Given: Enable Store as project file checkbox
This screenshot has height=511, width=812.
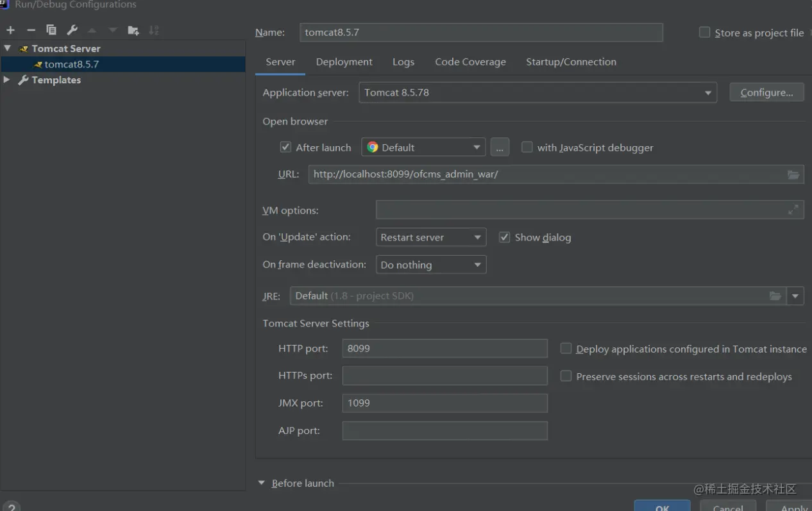Looking at the screenshot, I should 704,32.
